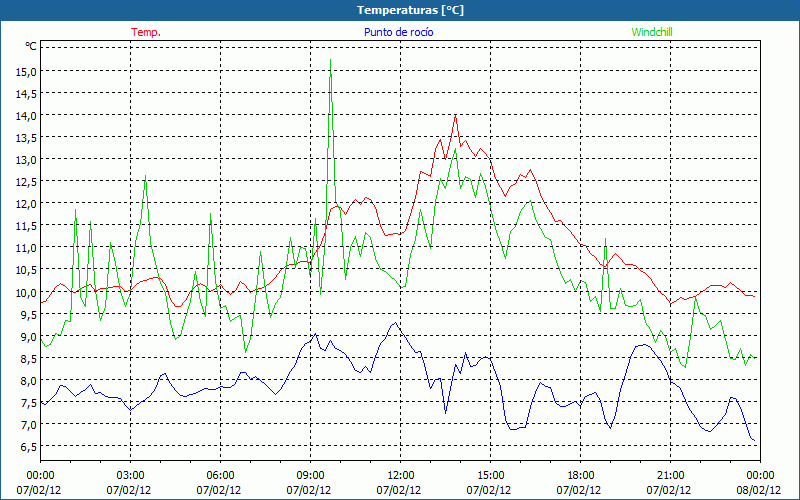Screen dimensions: 800x500
Task: Click the 15:00 time axis label
Action: pos(489,476)
